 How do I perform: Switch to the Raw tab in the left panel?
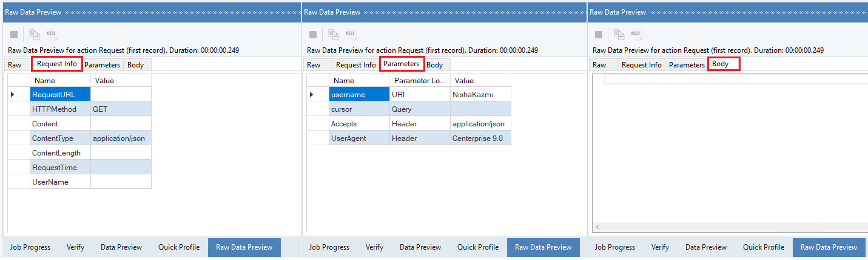point(15,65)
